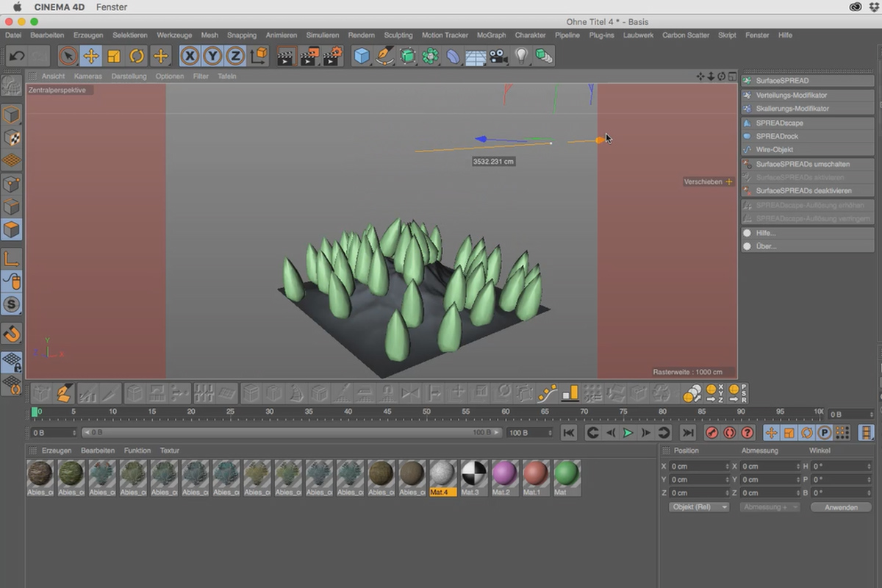Add a light bulb object
This screenshot has height=588, width=882.
click(521, 56)
